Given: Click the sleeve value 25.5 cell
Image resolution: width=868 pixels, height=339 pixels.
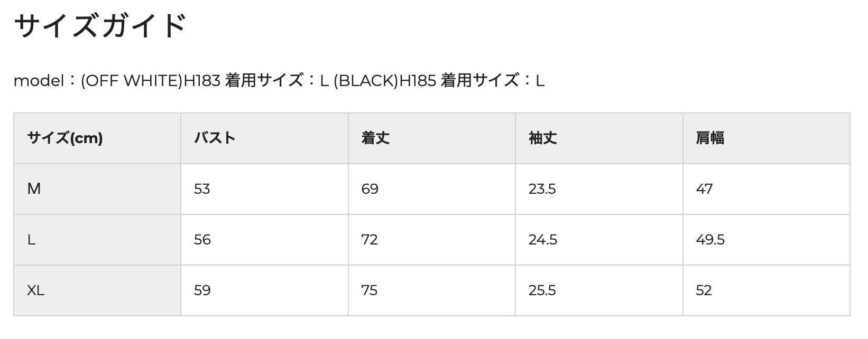Looking at the screenshot, I should 542,290.
